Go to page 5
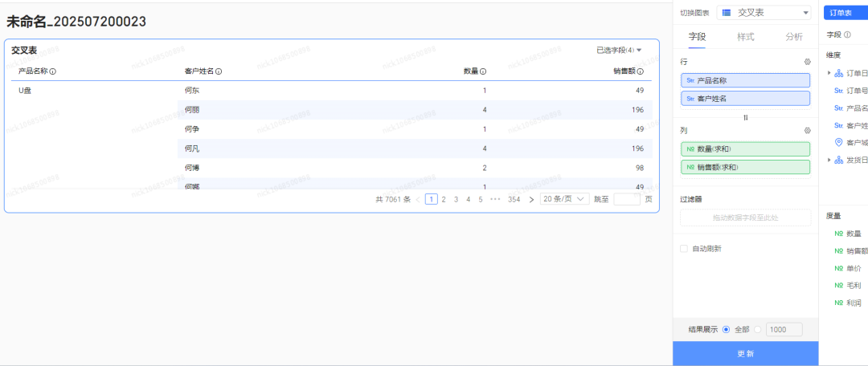868x366 pixels. click(x=481, y=200)
